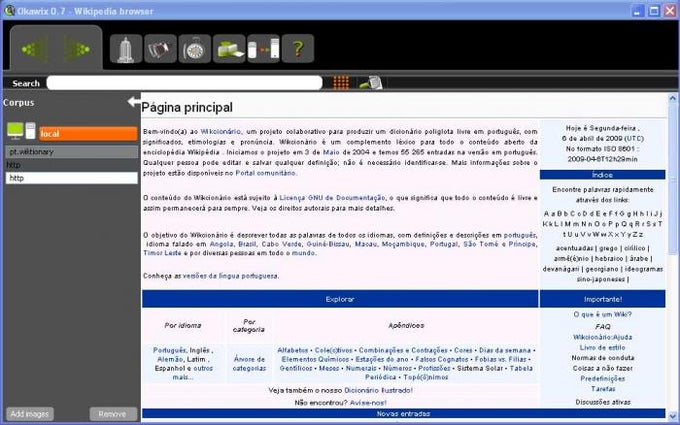Go forward with the right green arrow

coord(77,49)
